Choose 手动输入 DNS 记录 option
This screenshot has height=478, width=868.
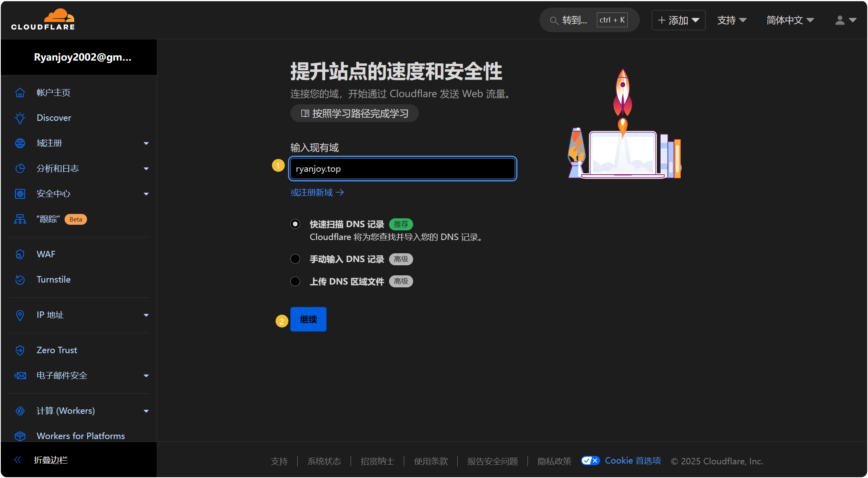[295, 259]
